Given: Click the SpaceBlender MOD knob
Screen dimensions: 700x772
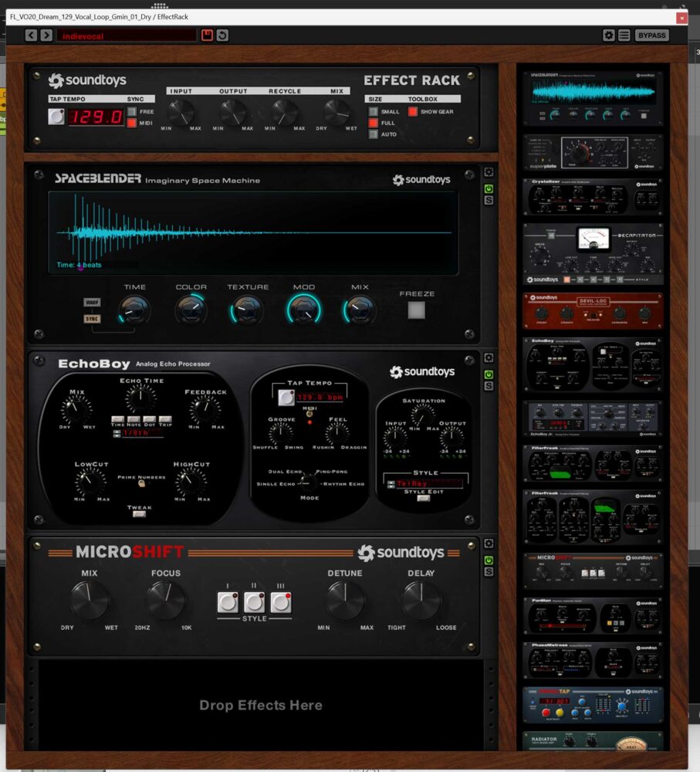Looking at the screenshot, I should [304, 310].
